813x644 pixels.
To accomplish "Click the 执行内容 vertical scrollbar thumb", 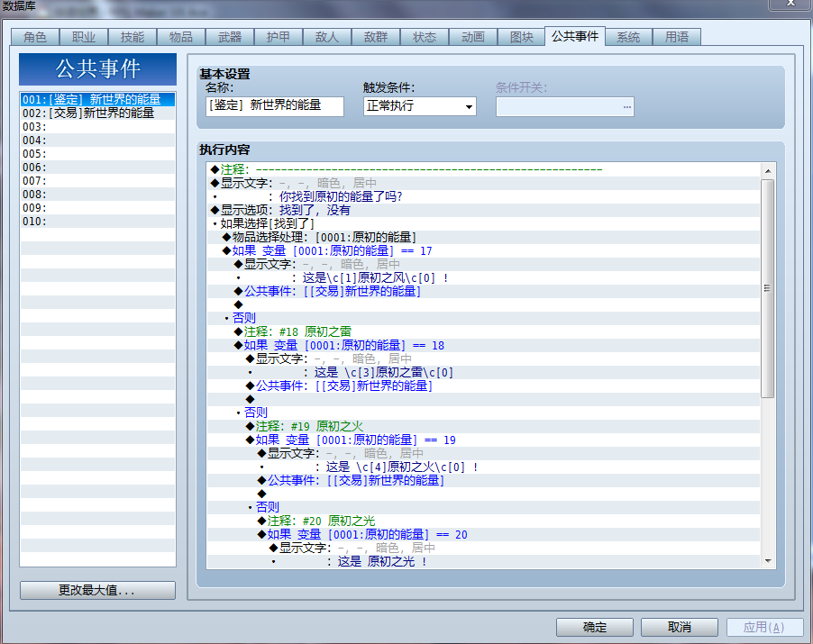I will [768, 288].
